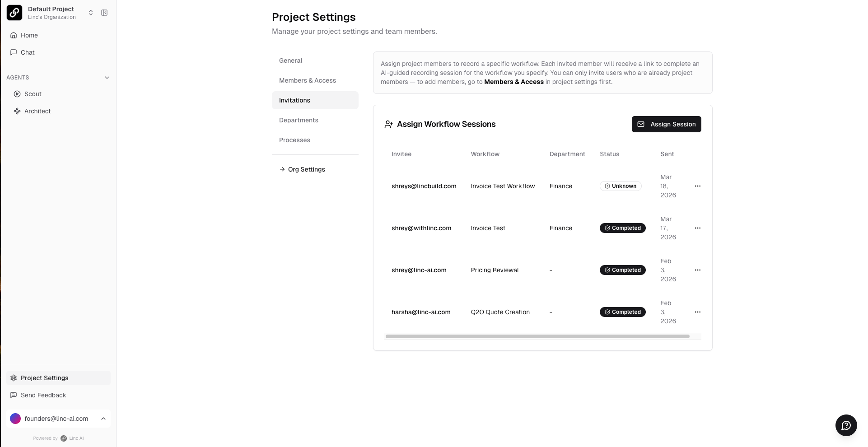Go to Org Settings link
The width and height of the screenshot is (868, 447).
pyautogui.click(x=306, y=169)
